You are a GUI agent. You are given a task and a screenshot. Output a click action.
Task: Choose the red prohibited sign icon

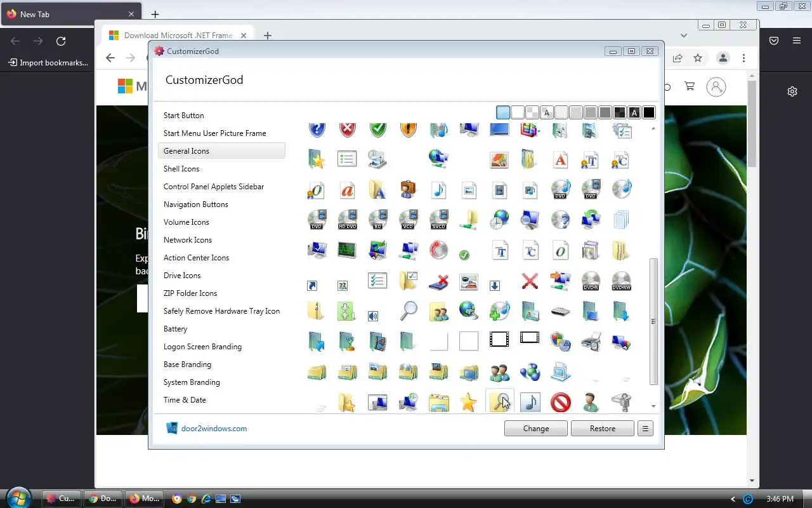point(560,403)
